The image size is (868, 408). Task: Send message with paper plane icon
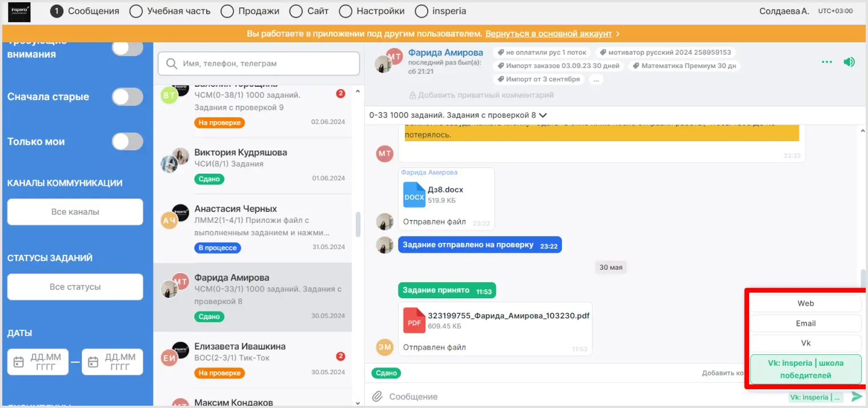tap(857, 397)
